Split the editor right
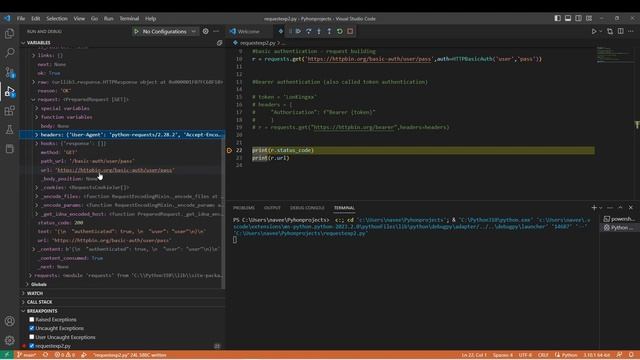Screen dimensions: 640x360 (x=620, y=31)
